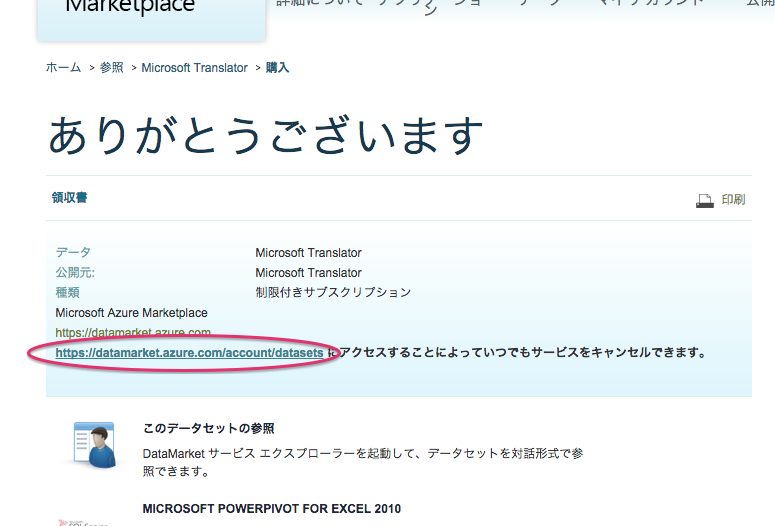The image size is (775, 526).
Task: Click the printer icon next to 印刷
Action: (705, 200)
